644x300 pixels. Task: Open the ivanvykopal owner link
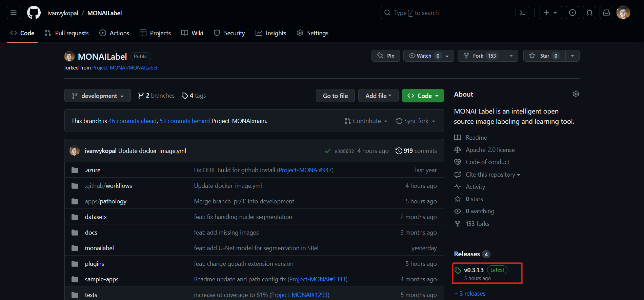63,13
